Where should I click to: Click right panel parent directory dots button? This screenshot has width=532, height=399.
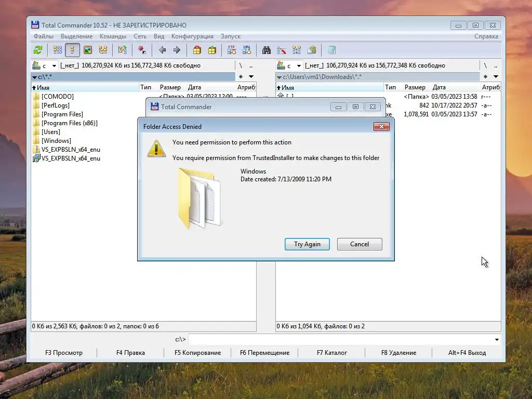(496, 65)
